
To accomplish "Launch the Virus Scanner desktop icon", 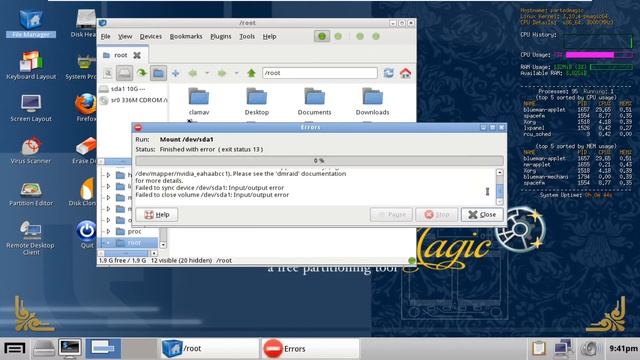I will [31, 150].
